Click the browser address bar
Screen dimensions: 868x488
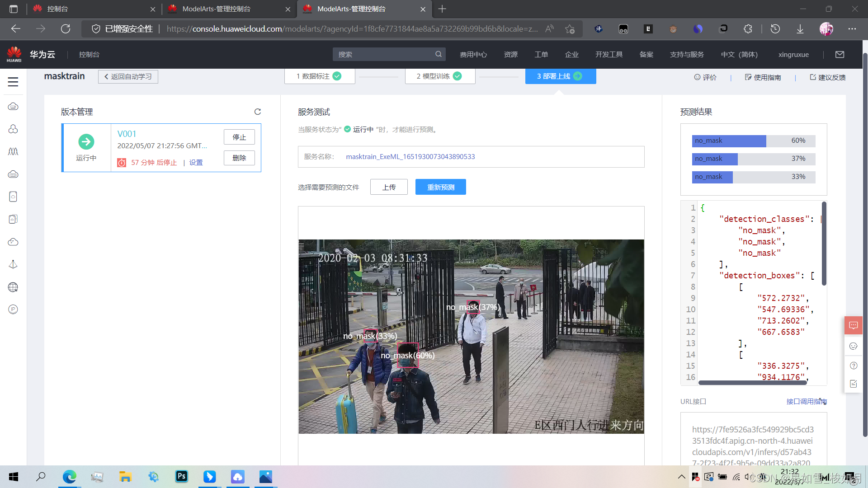[353, 29]
